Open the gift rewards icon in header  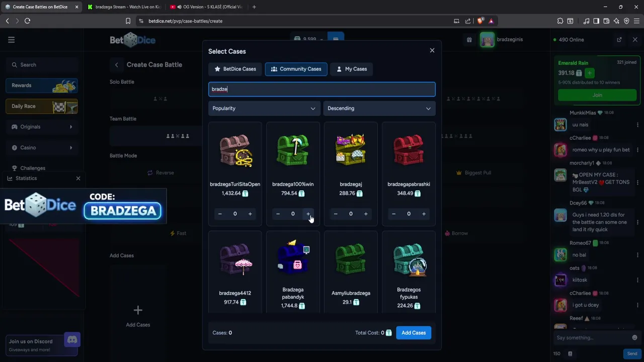[x=469, y=40]
